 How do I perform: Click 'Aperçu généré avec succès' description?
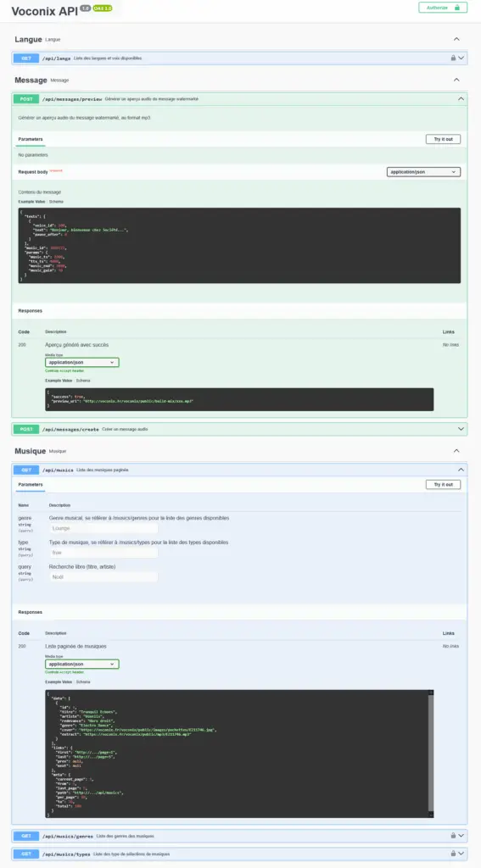pos(77,344)
